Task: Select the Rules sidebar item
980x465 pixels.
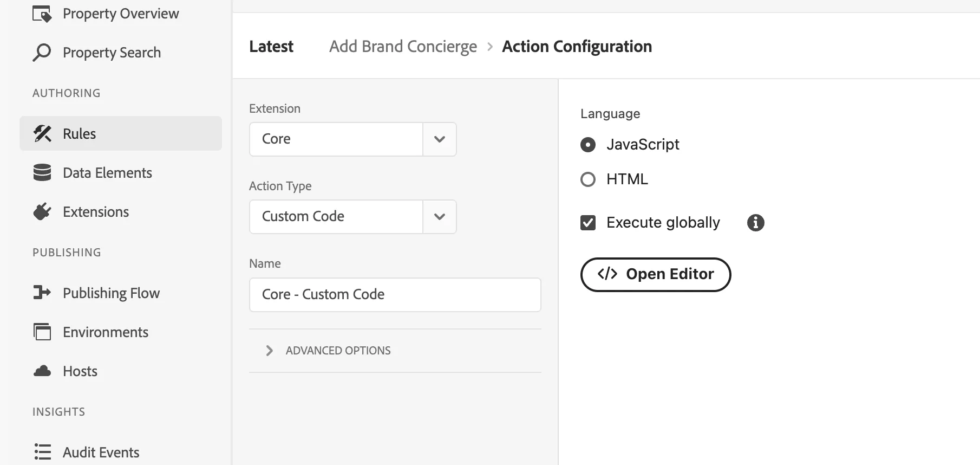Action: click(x=121, y=133)
